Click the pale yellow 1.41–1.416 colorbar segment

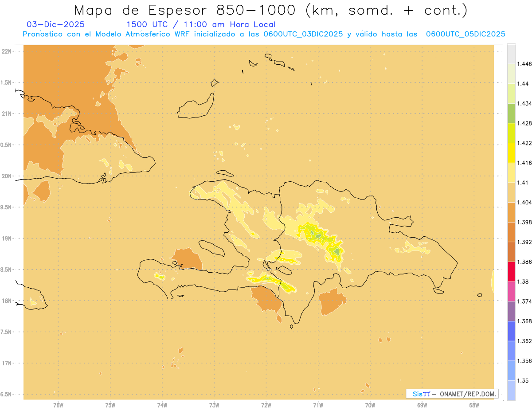pyautogui.click(x=511, y=172)
